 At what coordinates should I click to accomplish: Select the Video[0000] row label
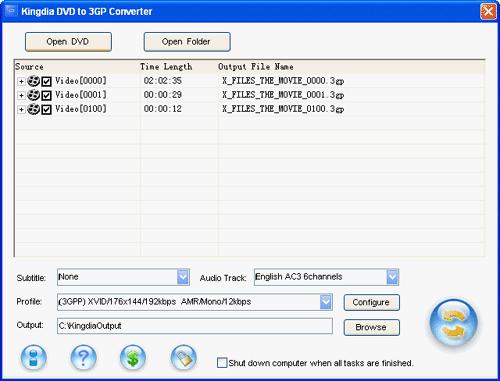[x=81, y=81]
